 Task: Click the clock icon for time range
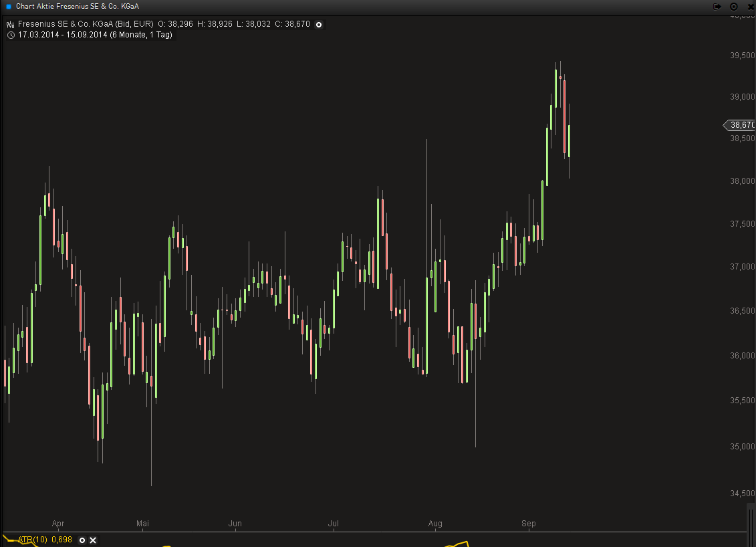[x=10, y=35]
